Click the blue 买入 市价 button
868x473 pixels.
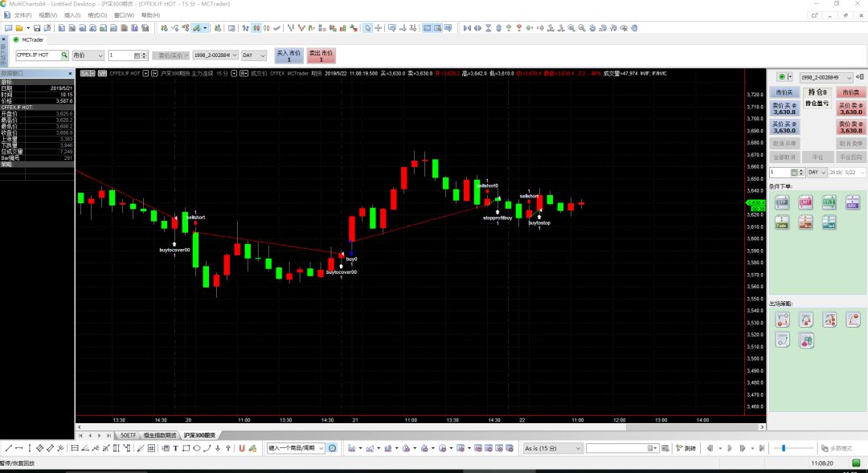(x=289, y=56)
